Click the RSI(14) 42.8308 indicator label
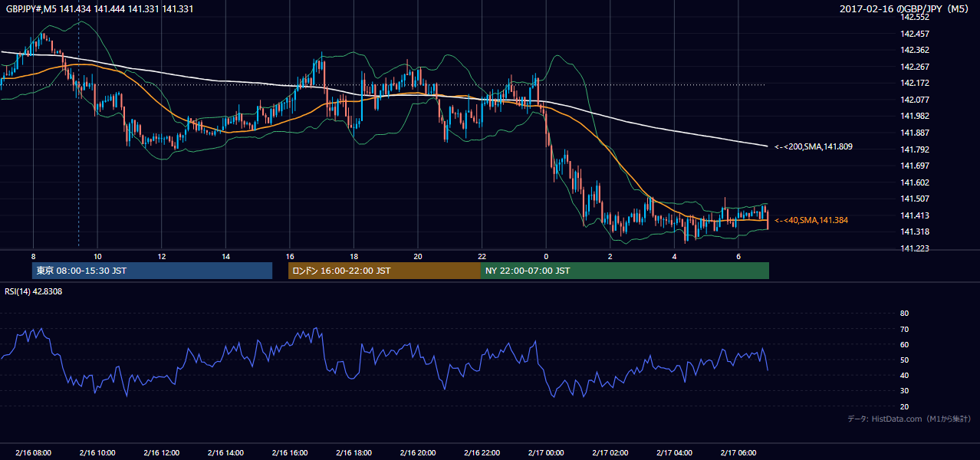This screenshot has width=980, height=460. point(34,291)
